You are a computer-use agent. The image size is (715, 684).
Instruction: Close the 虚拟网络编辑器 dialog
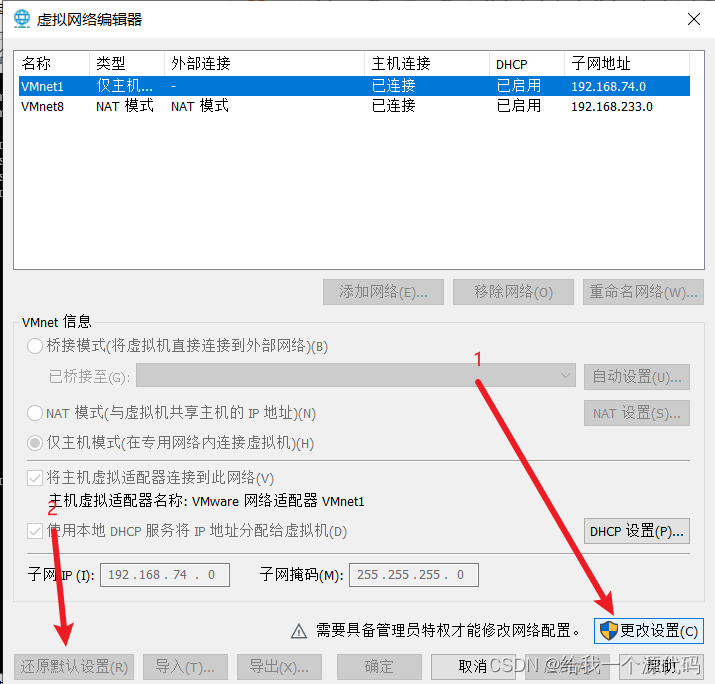[694, 19]
